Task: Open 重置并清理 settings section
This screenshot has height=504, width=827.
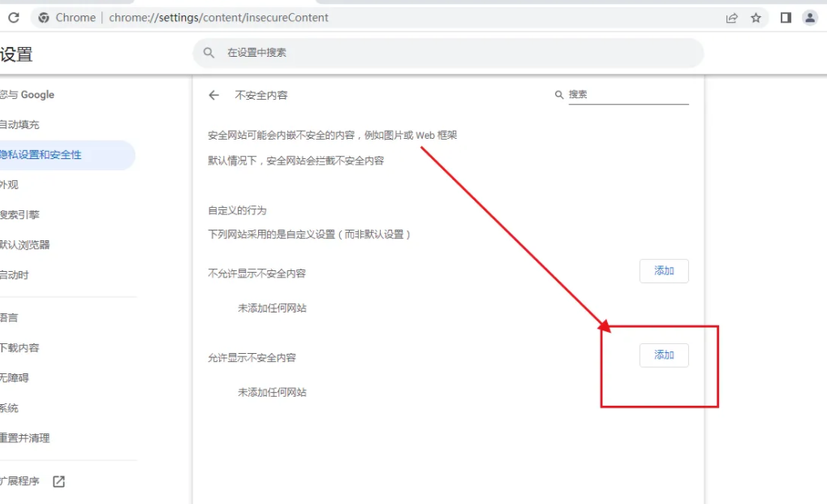Action: (x=25, y=438)
